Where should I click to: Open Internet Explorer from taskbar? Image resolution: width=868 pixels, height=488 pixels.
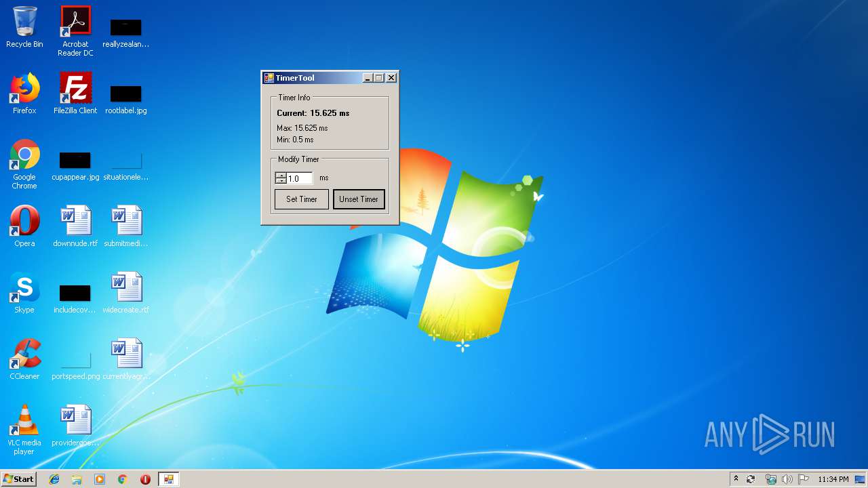[x=54, y=479]
